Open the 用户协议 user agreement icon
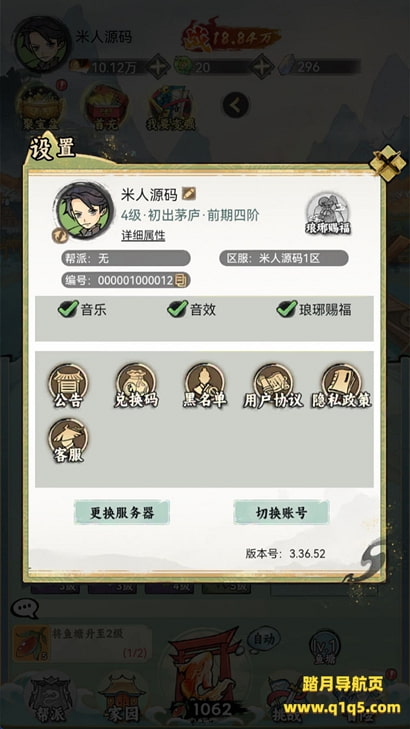 tap(273, 386)
